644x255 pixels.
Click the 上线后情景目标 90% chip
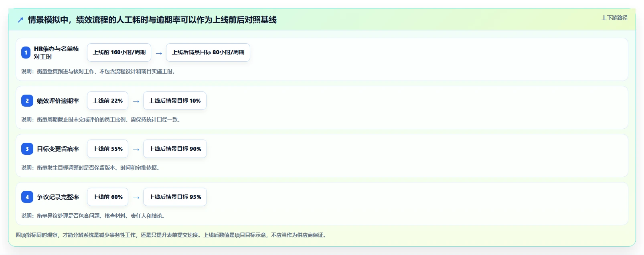click(x=175, y=149)
